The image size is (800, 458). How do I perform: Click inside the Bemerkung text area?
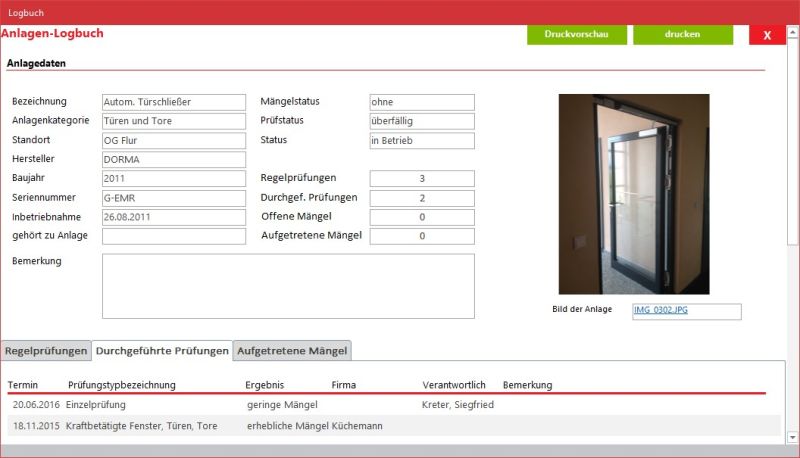(x=288, y=286)
